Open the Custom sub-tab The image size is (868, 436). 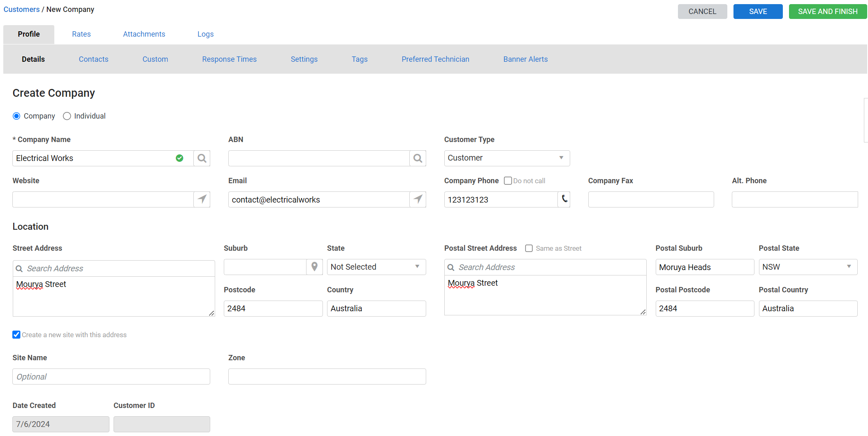[155, 59]
